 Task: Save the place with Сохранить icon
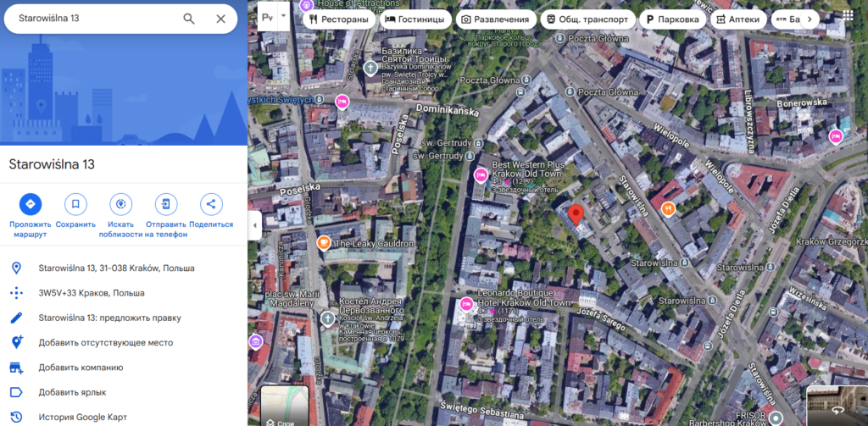point(75,204)
